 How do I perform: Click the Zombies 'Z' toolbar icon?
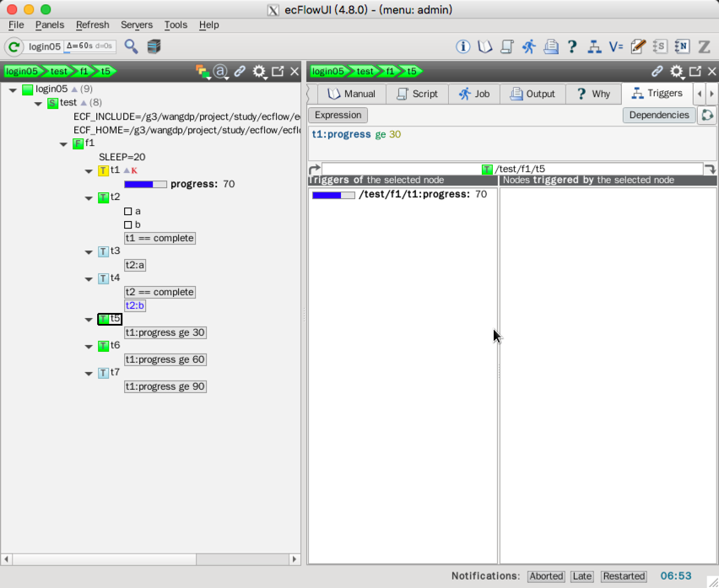pos(704,46)
